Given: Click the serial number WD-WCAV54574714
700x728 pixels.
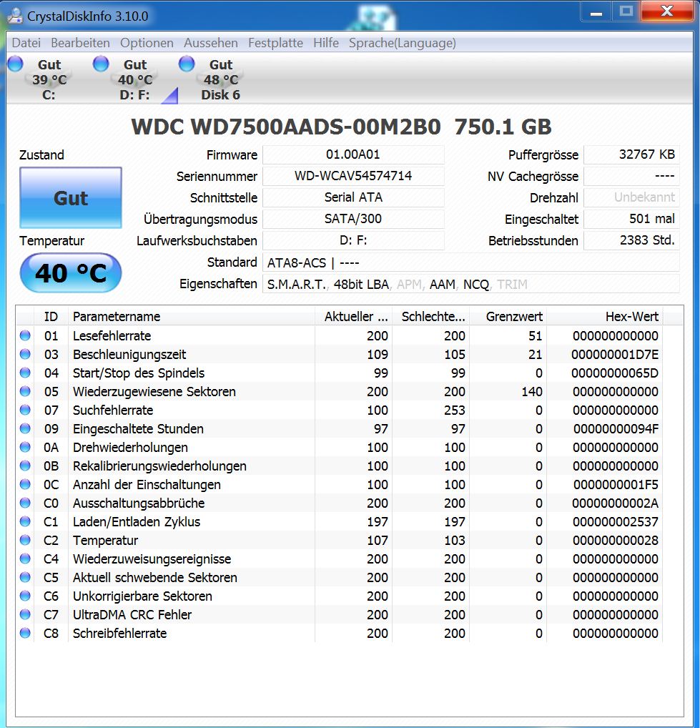Looking at the screenshot, I should (x=353, y=176).
